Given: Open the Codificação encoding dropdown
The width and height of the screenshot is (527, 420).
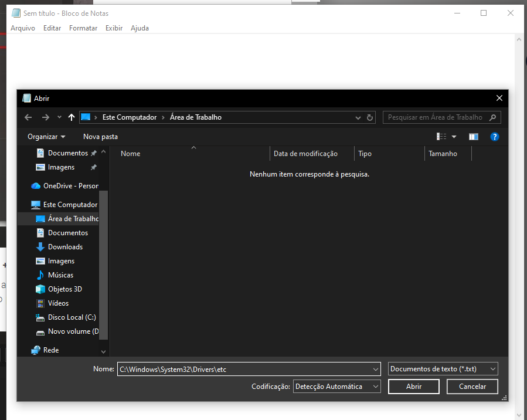Looking at the screenshot, I should click(336, 387).
